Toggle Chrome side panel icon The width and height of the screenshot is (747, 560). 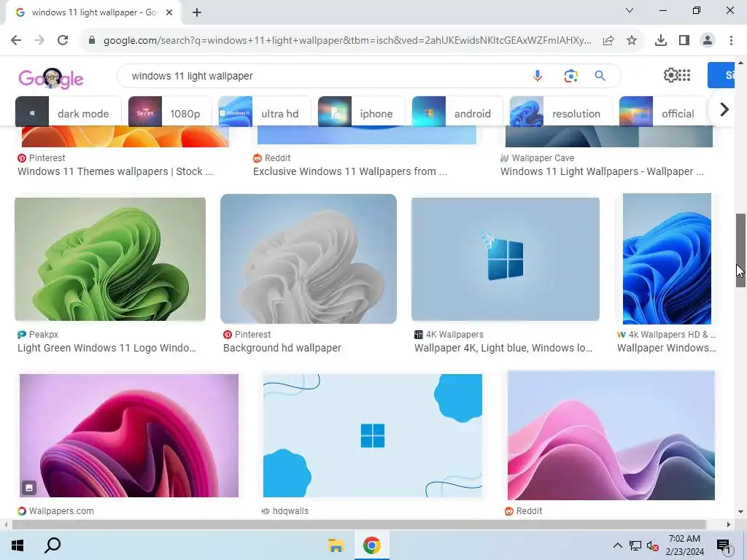pyautogui.click(x=684, y=41)
